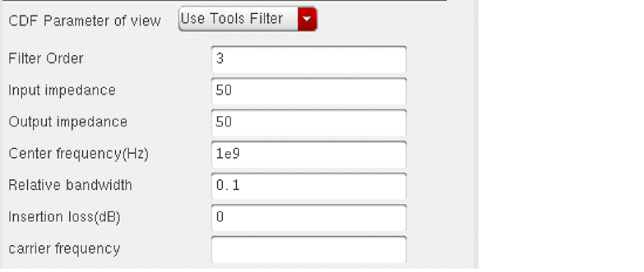Click the Filter Order input field
Viewport: 644px width, 272px height.
308,59
